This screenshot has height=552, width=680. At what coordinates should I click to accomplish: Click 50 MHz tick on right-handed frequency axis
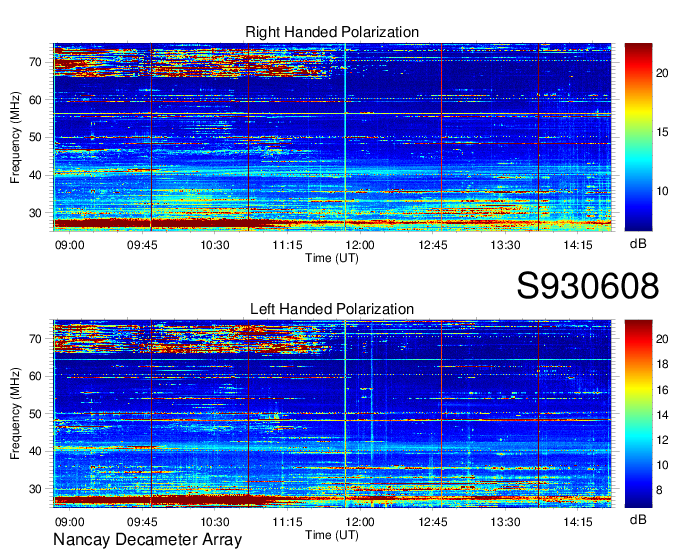[36, 137]
